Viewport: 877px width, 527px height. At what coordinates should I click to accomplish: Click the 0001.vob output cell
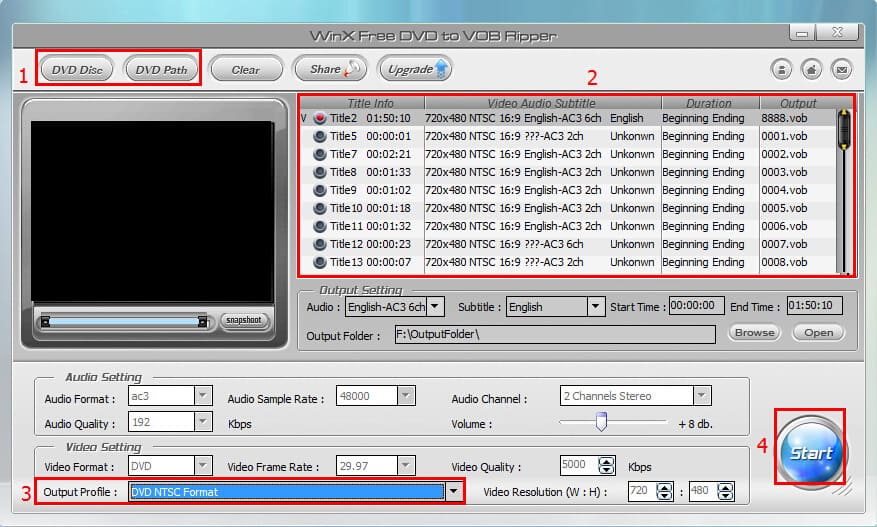point(784,136)
